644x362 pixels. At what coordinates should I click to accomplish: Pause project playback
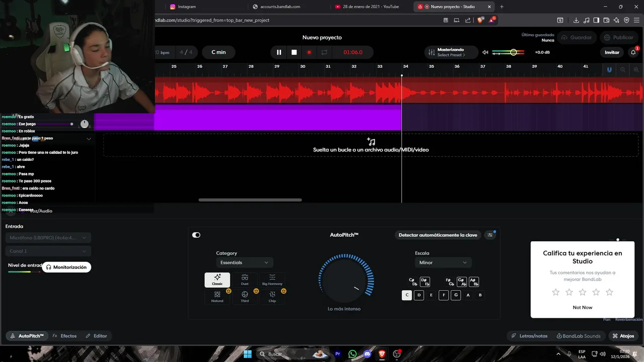point(279,52)
